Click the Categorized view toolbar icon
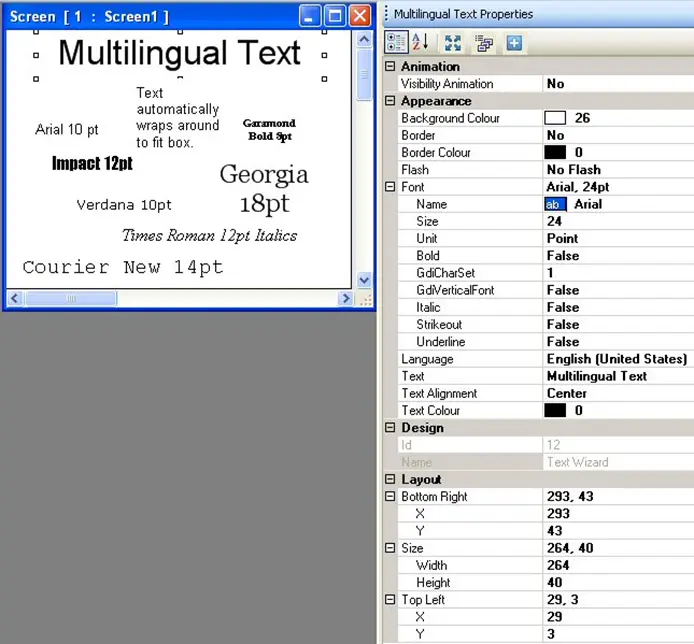The height and width of the screenshot is (644, 694). (x=396, y=43)
